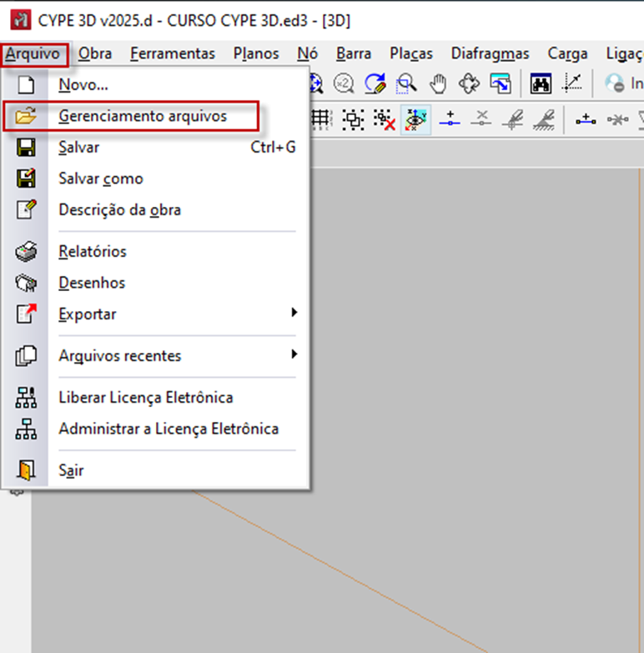644x653 pixels.
Task: Click the greyed delete bar icon with asterisk
Action: [617, 120]
